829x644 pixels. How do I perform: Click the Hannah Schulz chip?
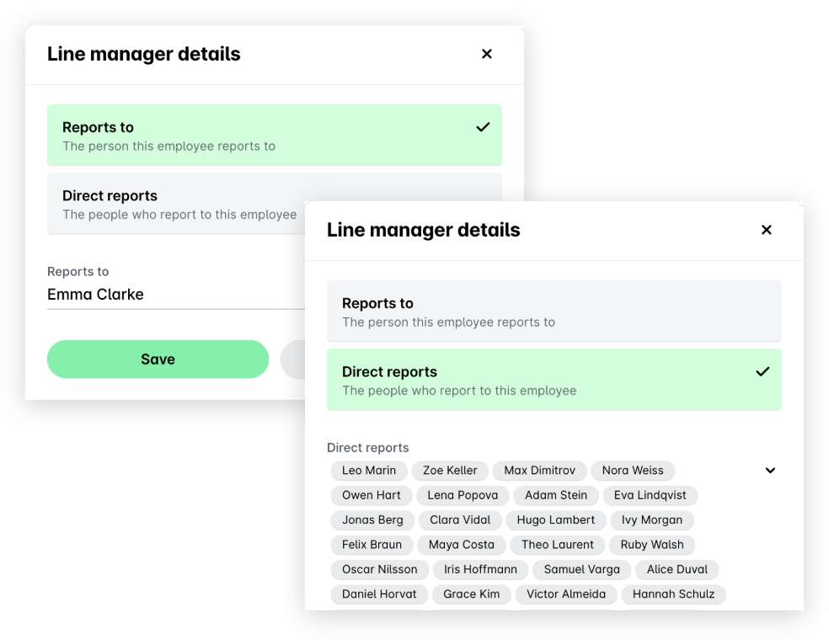coord(674,594)
